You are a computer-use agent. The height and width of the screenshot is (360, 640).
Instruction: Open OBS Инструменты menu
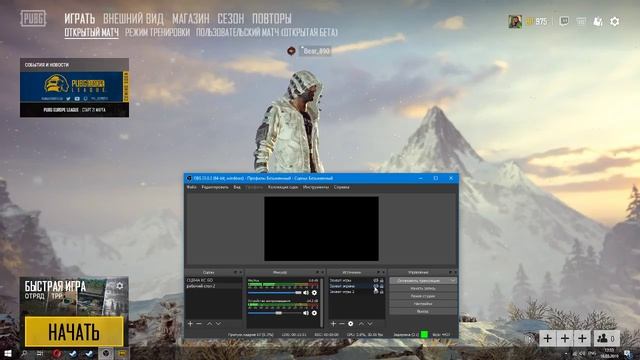coord(316,187)
